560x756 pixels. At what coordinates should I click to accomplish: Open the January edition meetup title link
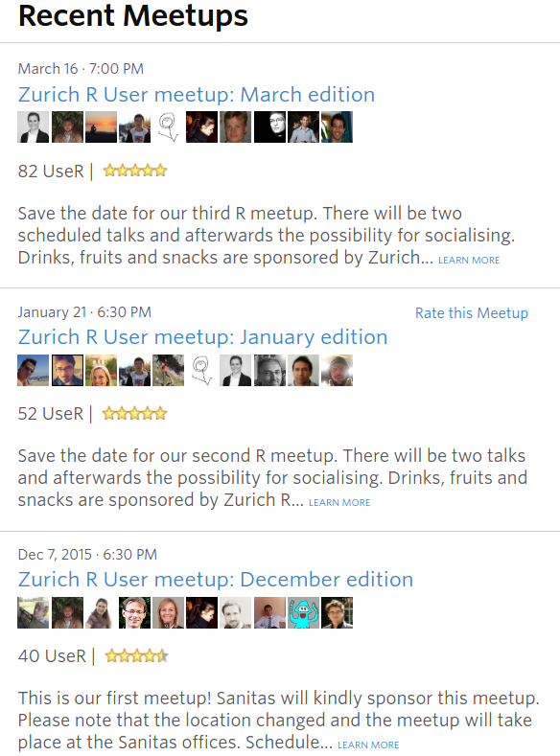[202, 337]
